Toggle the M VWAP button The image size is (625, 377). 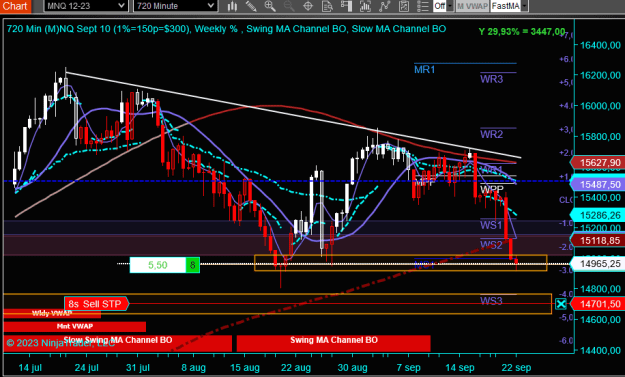(x=472, y=6)
